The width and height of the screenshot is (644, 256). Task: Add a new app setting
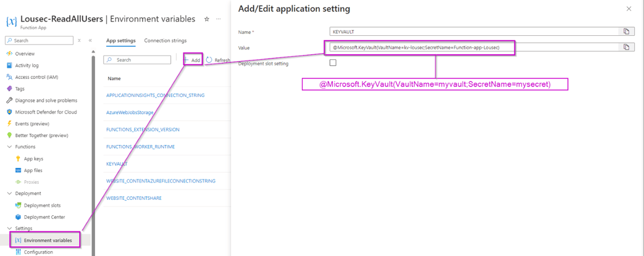[193, 60]
